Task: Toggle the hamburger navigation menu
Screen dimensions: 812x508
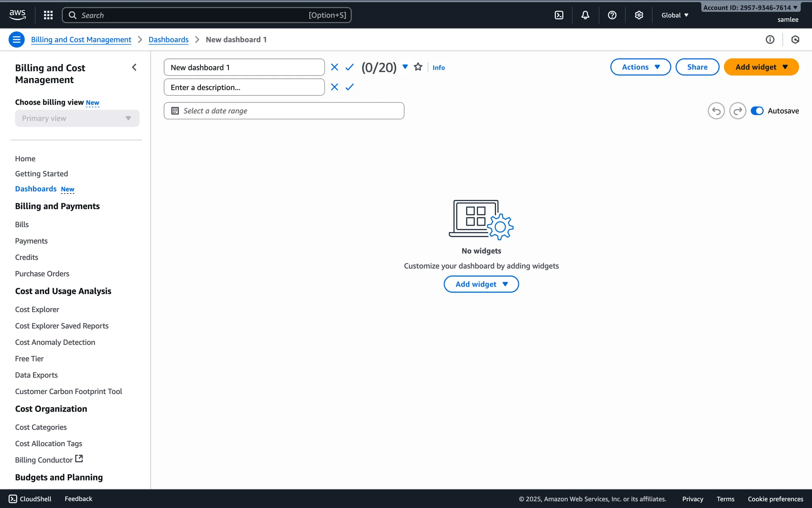Action: coord(16,39)
